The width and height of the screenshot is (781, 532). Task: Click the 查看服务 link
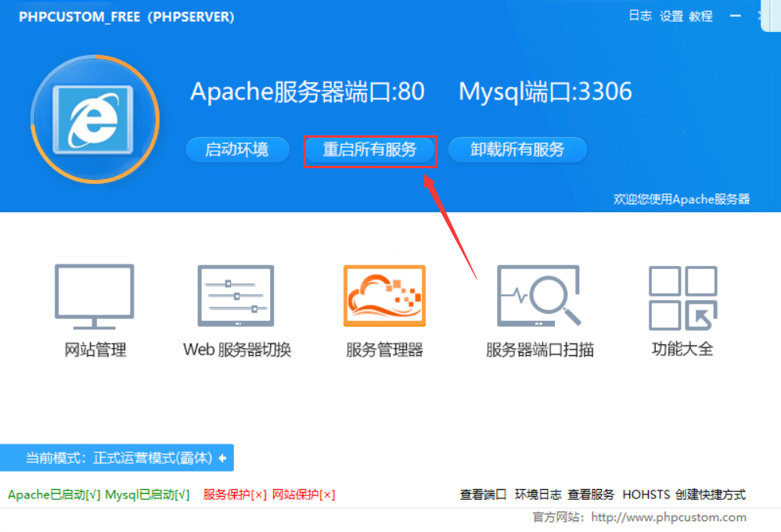click(591, 494)
